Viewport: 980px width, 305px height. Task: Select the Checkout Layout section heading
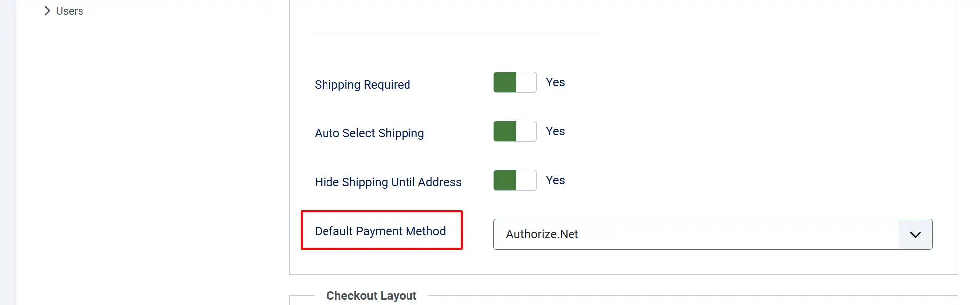point(371,296)
